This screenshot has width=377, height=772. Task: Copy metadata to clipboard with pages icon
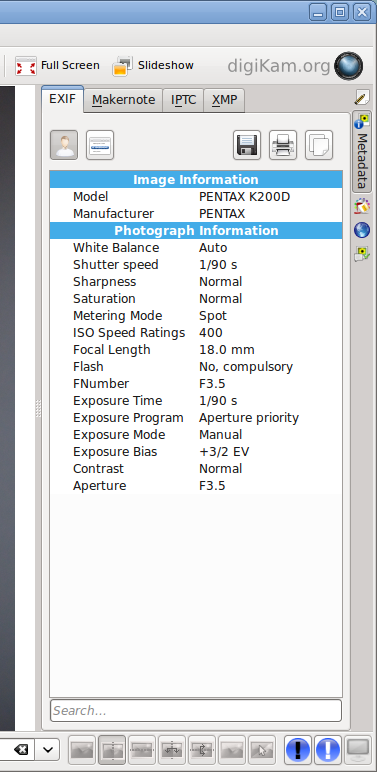click(x=319, y=145)
